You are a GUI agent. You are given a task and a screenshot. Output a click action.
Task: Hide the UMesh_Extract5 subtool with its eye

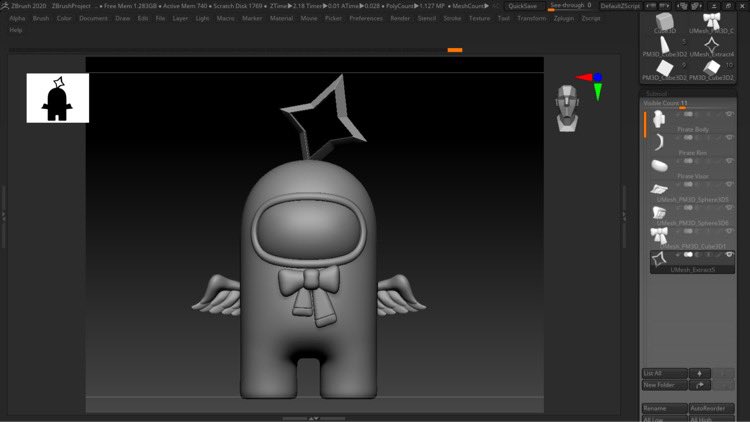pyautogui.click(x=729, y=255)
